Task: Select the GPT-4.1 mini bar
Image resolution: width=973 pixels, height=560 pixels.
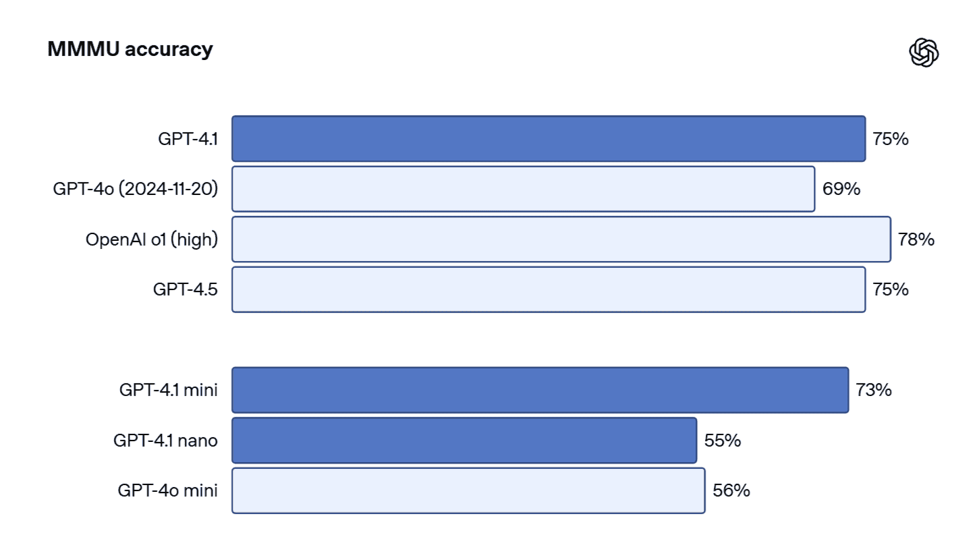Action: (x=540, y=390)
